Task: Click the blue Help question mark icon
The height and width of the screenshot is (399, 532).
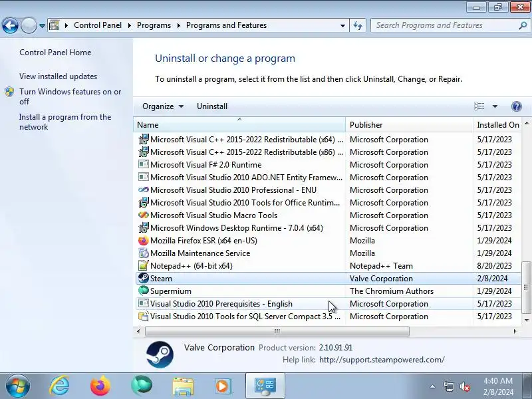Action: pyautogui.click(x=517, y=106)
